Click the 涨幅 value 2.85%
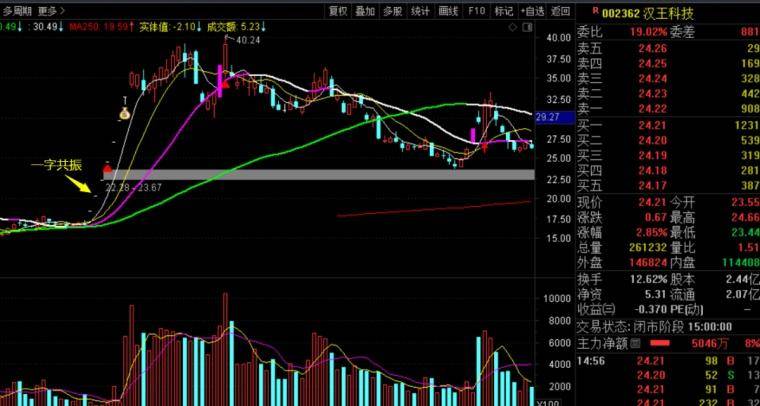760x406 pixels. click(652, 233)
